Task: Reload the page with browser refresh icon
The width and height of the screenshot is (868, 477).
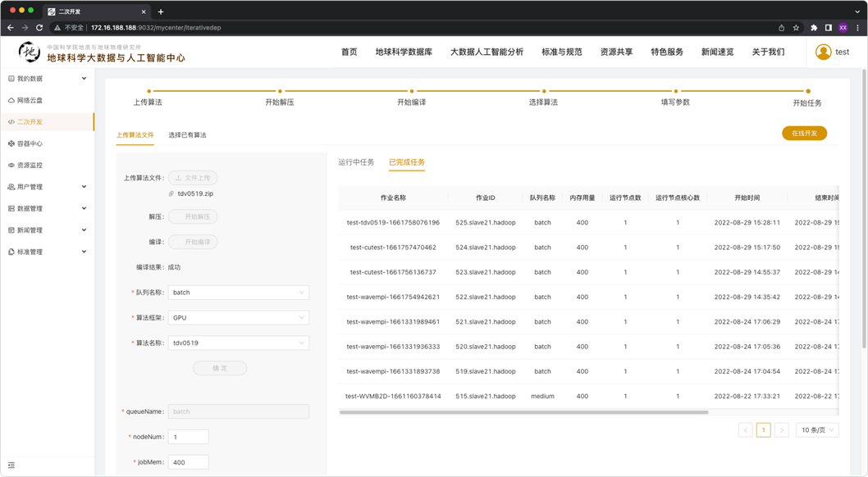Action: [x=39, y=28]
